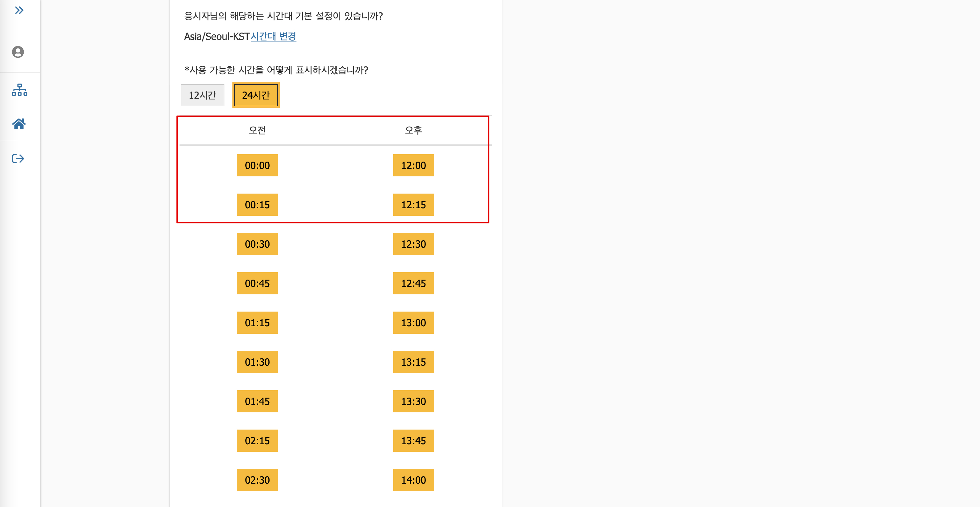980x507 pixels.
Task: Click the sitemap hierarchy icon
Action: [19, 90]
